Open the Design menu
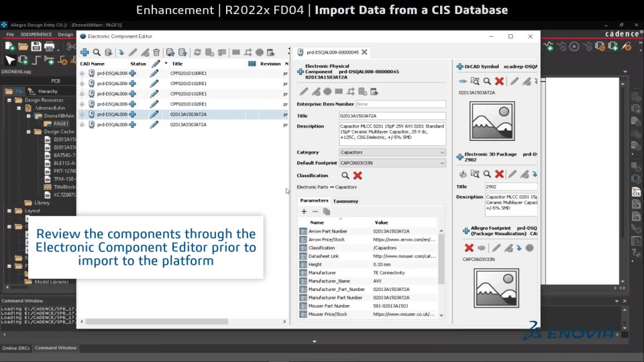This screenshot has width=644, height=362. pos(65,34)
